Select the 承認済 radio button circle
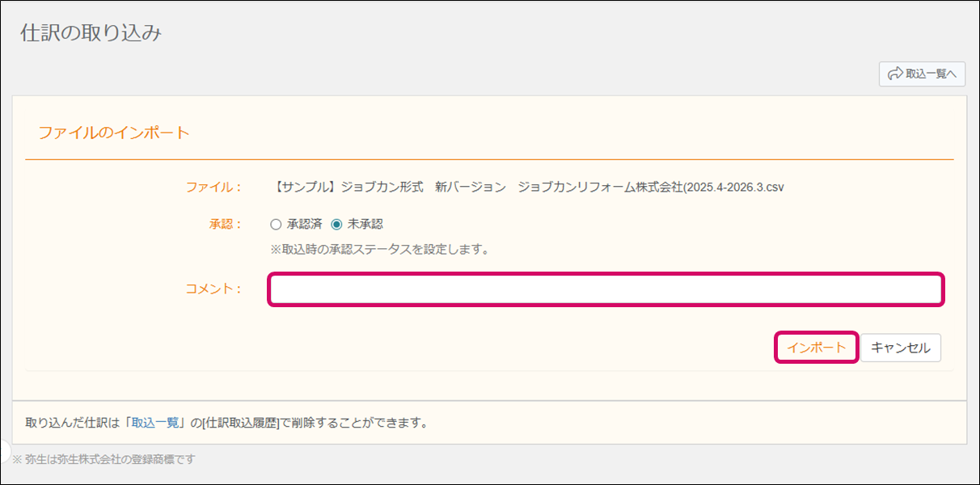The height and width of the screenshot is (485, 980). (x=276, y=225)
